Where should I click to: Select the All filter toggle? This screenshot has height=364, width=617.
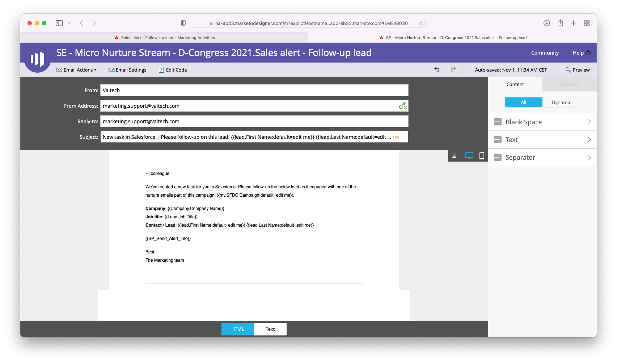524,102
